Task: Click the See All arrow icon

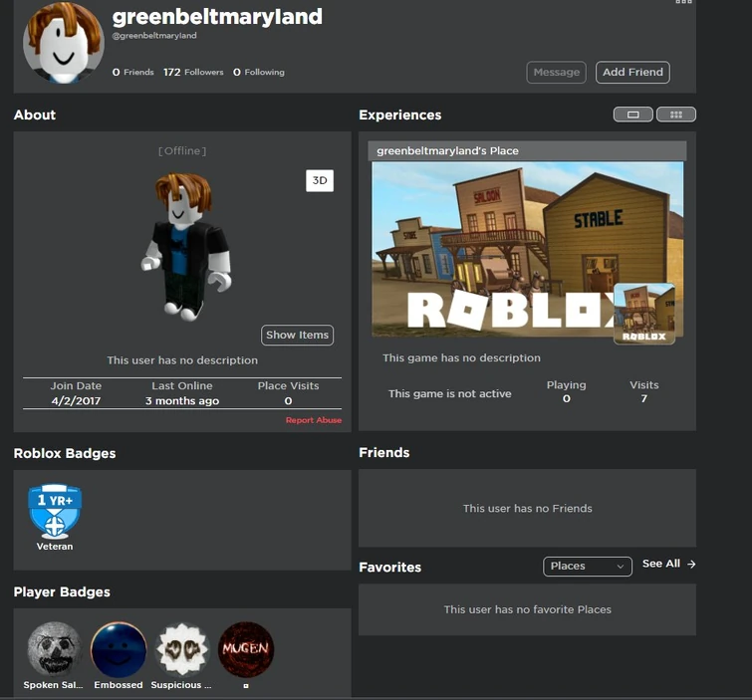Action: pyautogui.click(x=691, y=564)
